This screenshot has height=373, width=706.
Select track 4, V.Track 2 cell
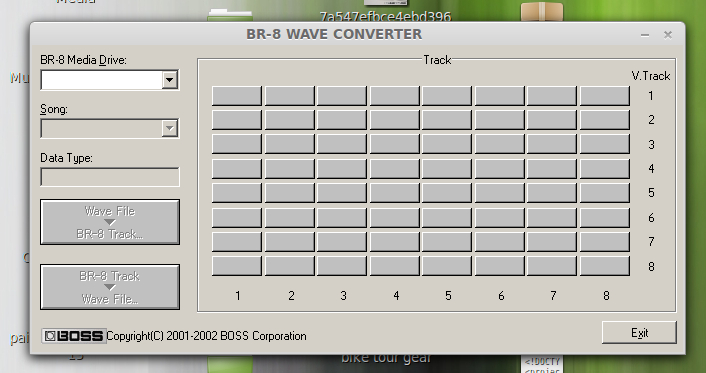coord(394,120)
